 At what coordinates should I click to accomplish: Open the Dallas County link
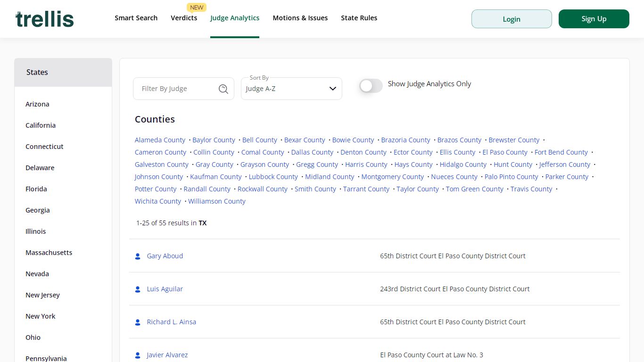tap(312, 152)
